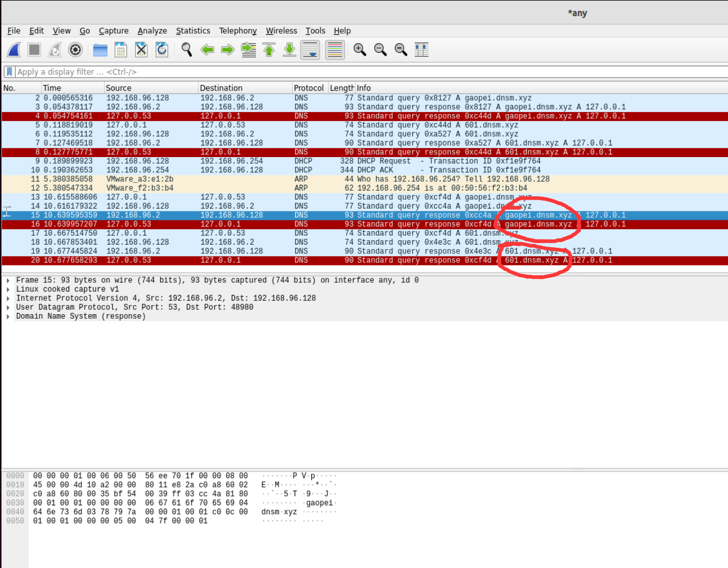Select packet 16 red DNS response row
Image resolution: width=728 pixels, height=568 pixels.
point(365,224)
